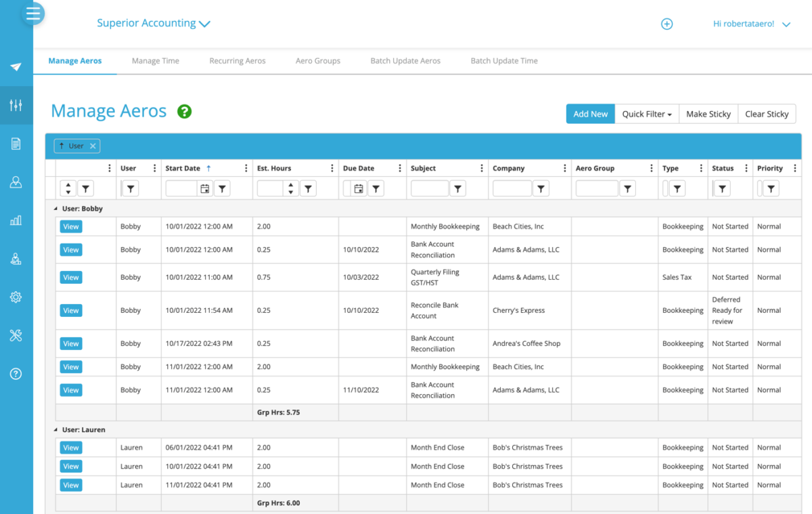The image size is (812, 514).
Task: Select the paper plane icon in the sidebar
Action: (16, 67)
